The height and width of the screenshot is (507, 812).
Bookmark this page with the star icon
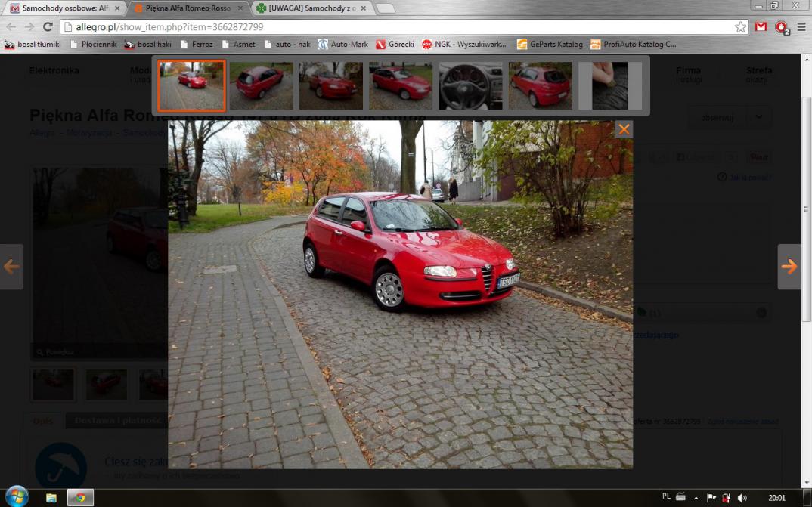[x=740, y=26]
